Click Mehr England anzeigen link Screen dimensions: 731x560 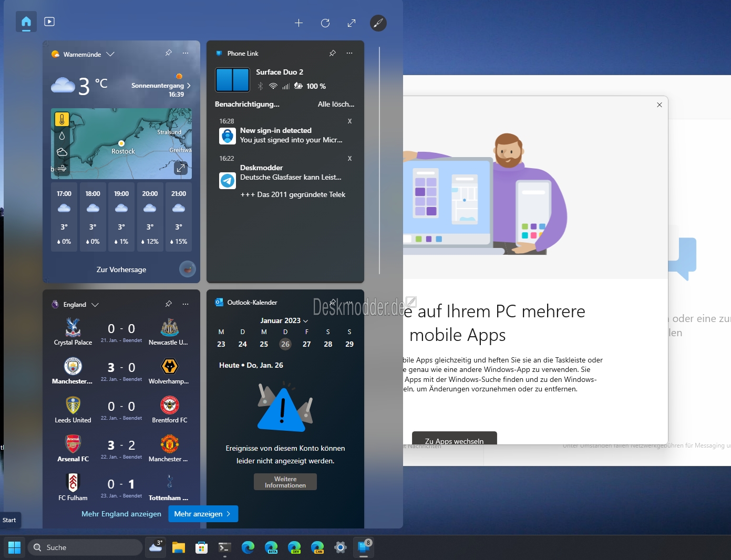[x=121, y=514]
